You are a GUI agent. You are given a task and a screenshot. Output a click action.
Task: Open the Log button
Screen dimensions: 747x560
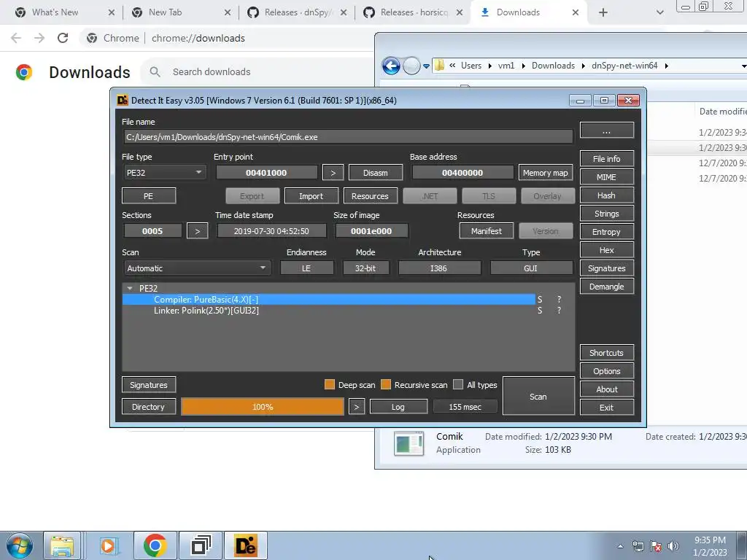(398, 407)
